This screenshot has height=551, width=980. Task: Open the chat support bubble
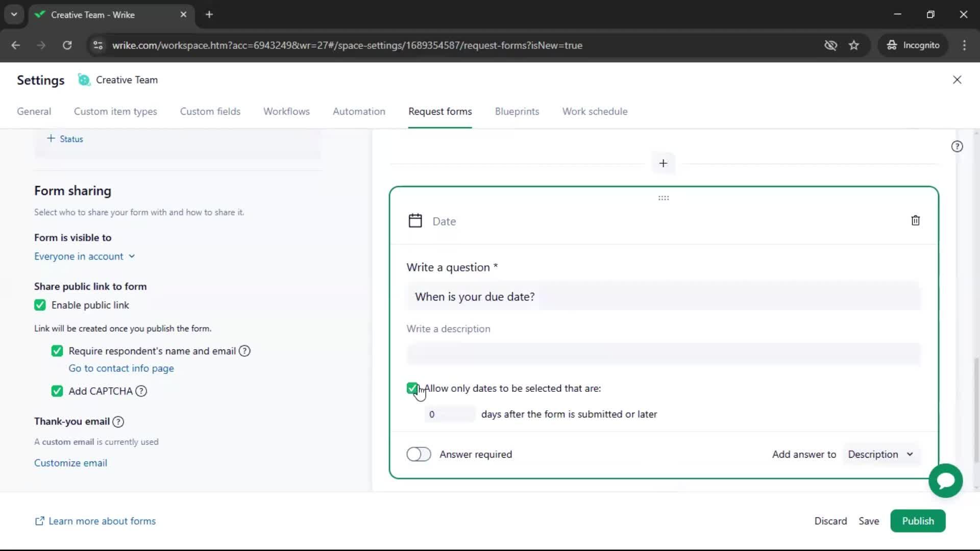(945, 481)
